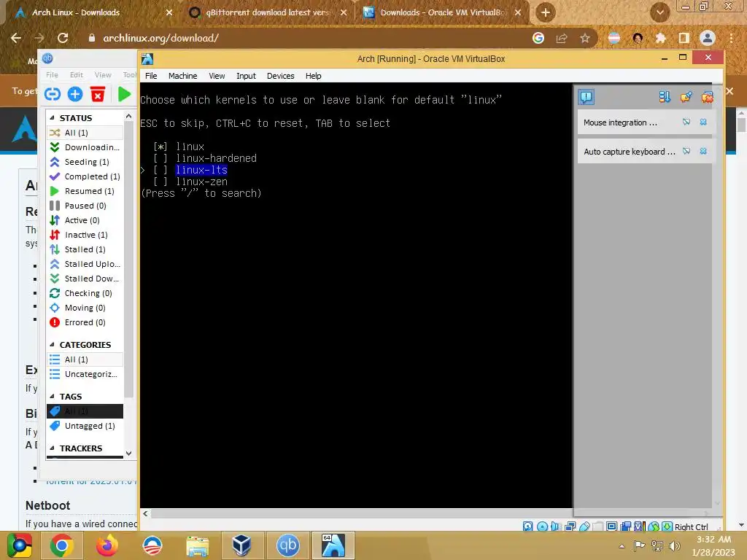Select Completed (1) status filter
The width and height of the screenshot is (747, 560).
[85, 176]
